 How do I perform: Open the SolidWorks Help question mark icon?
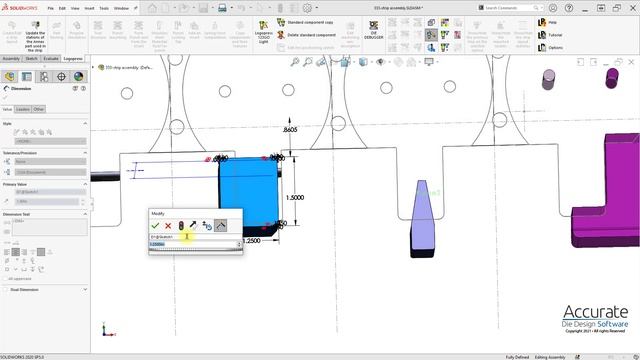click(569, 8)
